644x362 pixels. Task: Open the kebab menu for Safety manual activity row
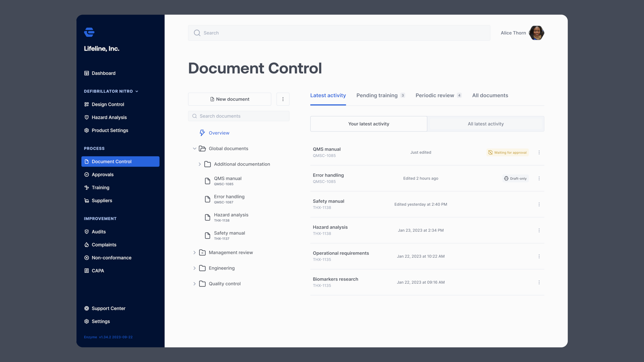click(x=539, y=204)
